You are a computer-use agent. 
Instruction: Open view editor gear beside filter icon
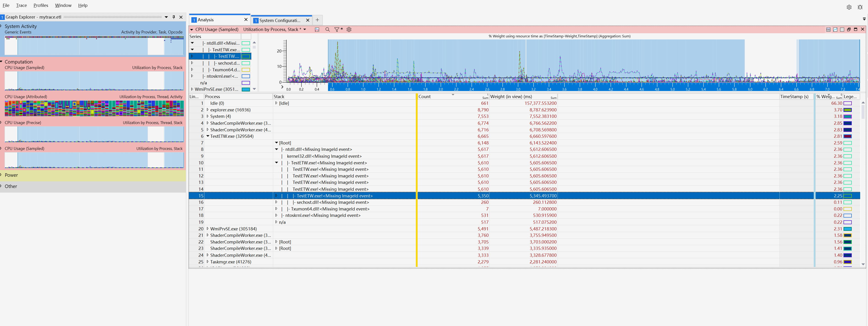click(x=349, y=30)
